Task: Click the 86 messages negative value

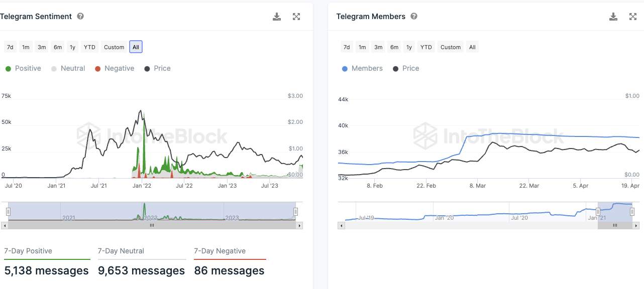Action: click(x=230, y=271)
